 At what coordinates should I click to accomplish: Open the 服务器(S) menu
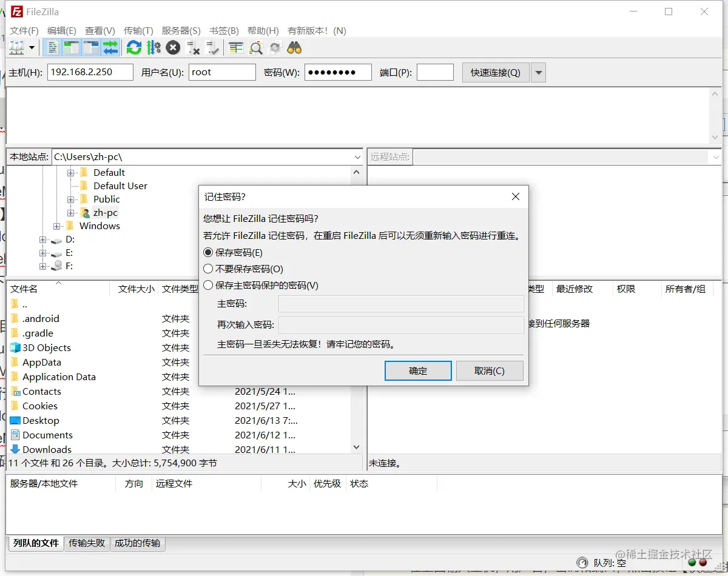tap(181, 30)
